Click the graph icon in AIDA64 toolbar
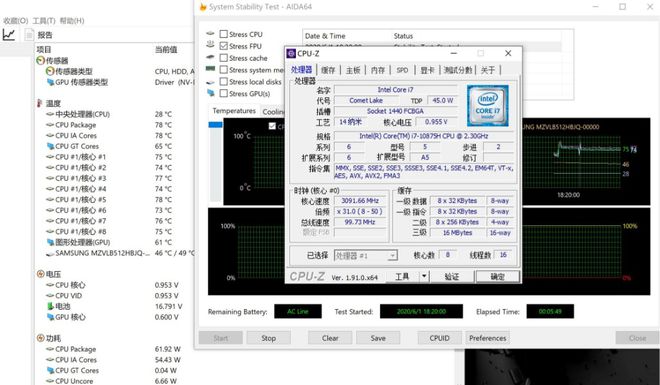 pyautogui.click(x=9, y=35)
